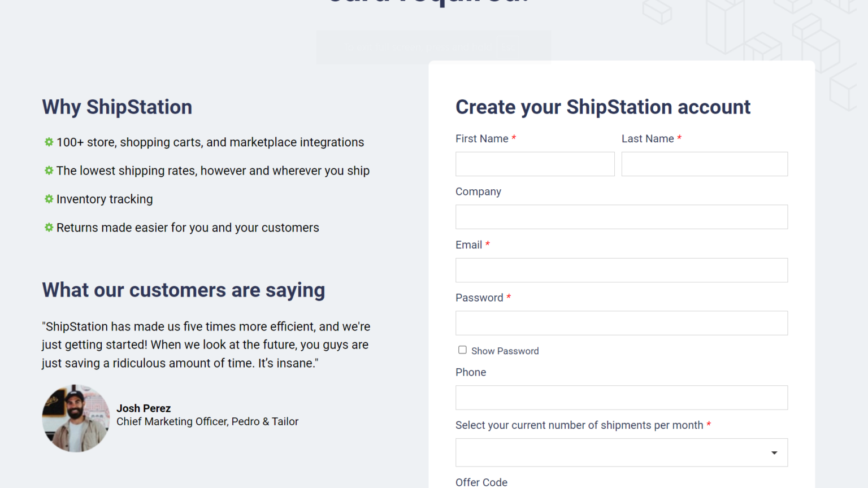This screenshot has height=488, width=868.
Task: Click into the Last Name field
Action: 704,164
